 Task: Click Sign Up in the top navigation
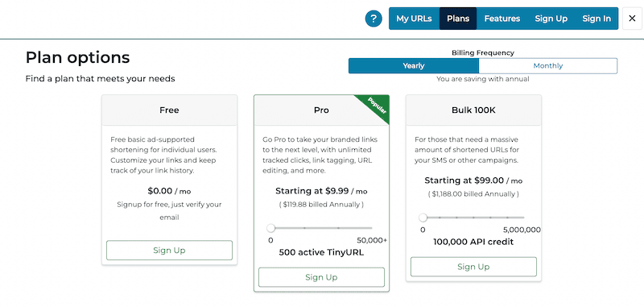(x=551, y=19)
